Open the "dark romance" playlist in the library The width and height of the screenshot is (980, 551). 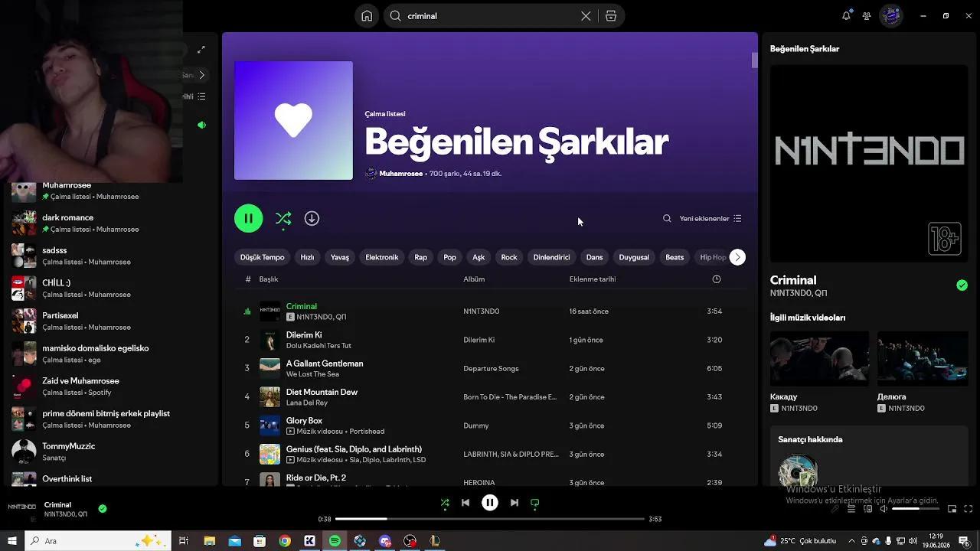pyautogui.click(x=109, y=223)
